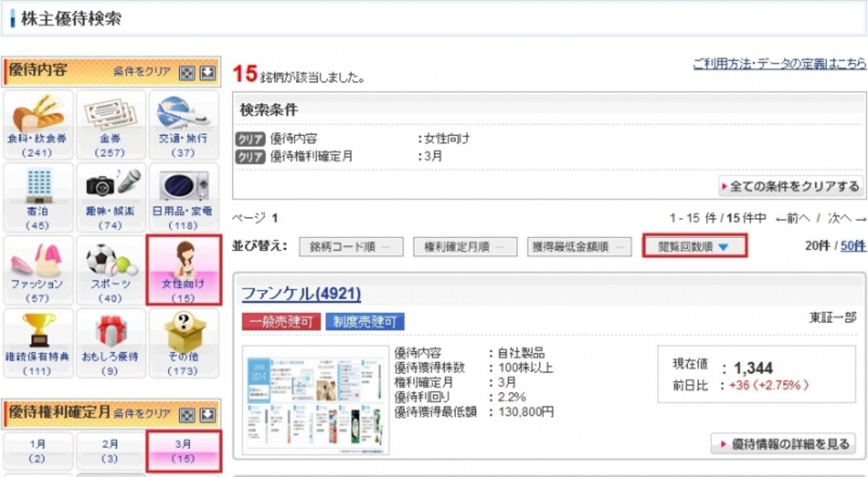
Task: Select the 日用品・家電 microwave category
Action: click(x=183, y=198)
